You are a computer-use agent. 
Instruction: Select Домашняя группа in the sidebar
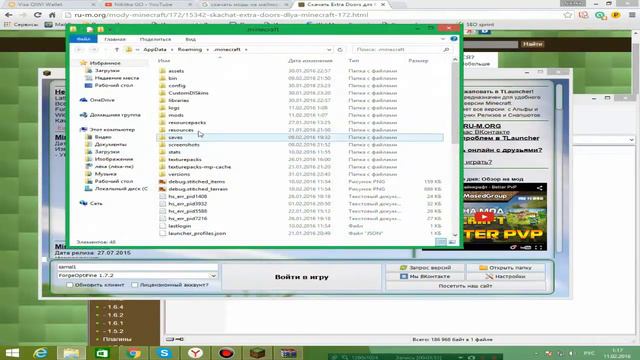(111, 115)
